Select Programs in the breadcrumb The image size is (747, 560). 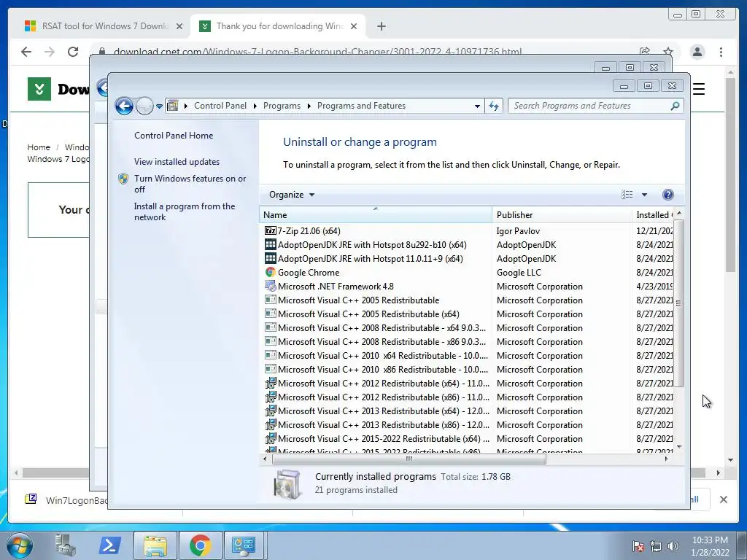tap(282, 106)
